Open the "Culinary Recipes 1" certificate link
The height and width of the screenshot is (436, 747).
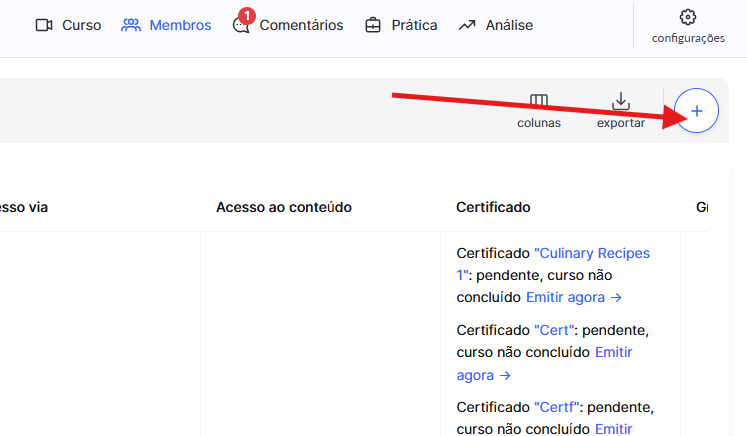[591, 253]
